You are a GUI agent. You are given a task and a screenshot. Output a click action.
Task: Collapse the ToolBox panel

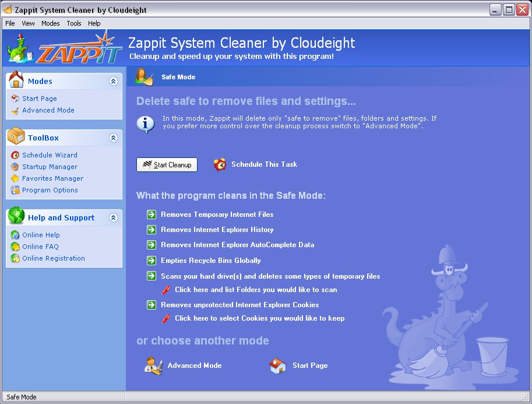pyautogui.click(x=114, y=138)
